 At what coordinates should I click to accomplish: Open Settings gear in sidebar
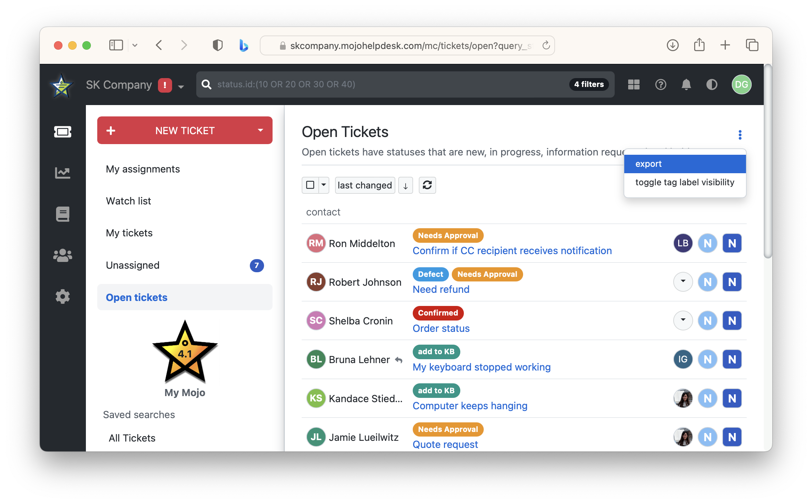62,296
